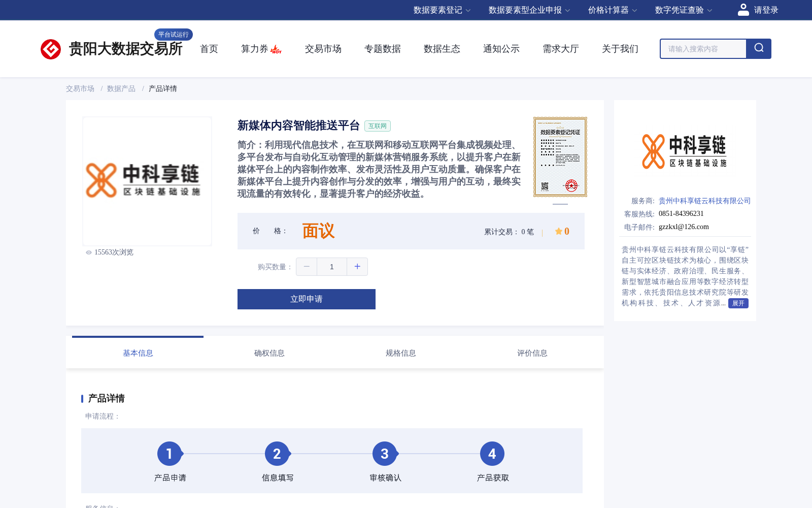812x508 pixels.
Task: Click 数据产品 breadcrumb link
Action: coord(121,88)
